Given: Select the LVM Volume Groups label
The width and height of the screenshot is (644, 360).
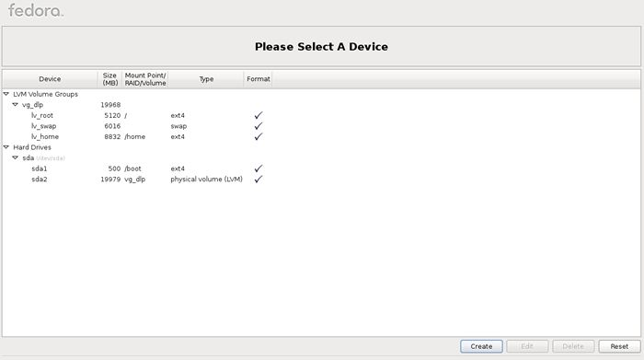Looking at the screenshot, I should click(x=45, y=94).
